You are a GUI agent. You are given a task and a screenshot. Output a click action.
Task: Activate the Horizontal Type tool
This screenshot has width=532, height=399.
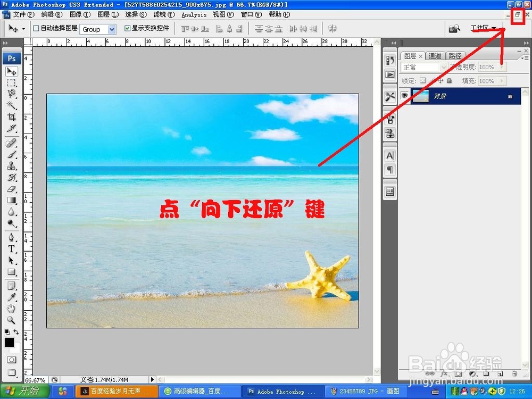pyautogui.click(x=12, y=249)
